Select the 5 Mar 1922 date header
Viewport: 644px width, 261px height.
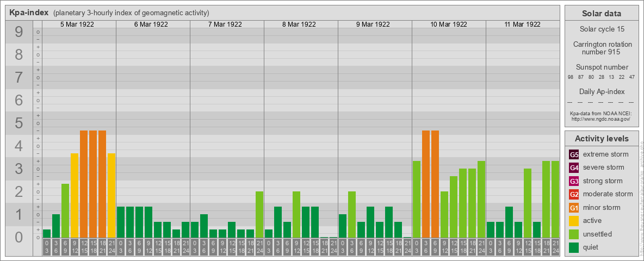click(x=77, y=24)
